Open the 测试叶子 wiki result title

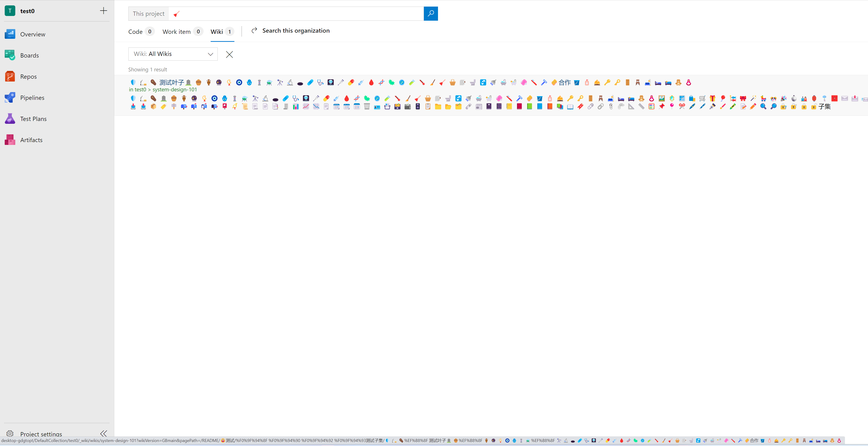[172, 82]
